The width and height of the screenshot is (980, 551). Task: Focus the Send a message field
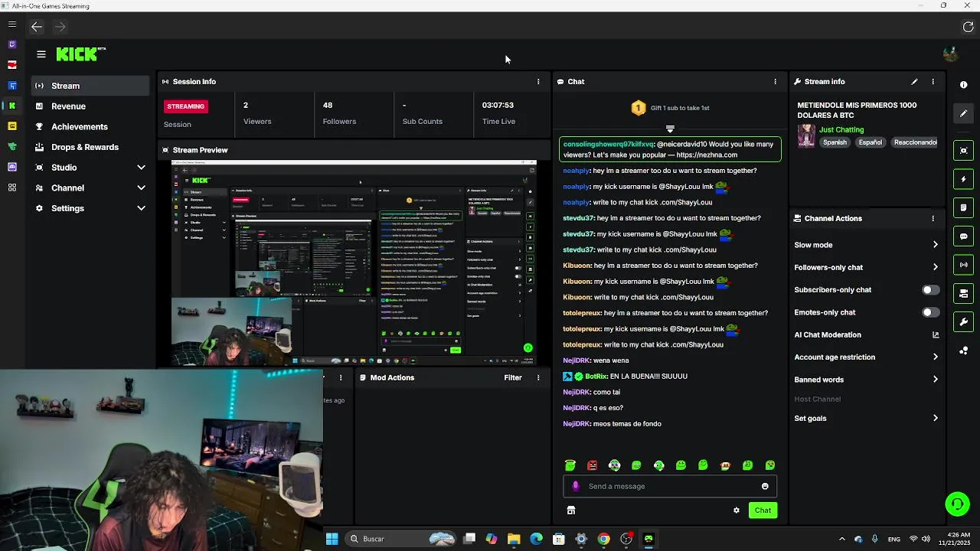[x=670, y=486]
